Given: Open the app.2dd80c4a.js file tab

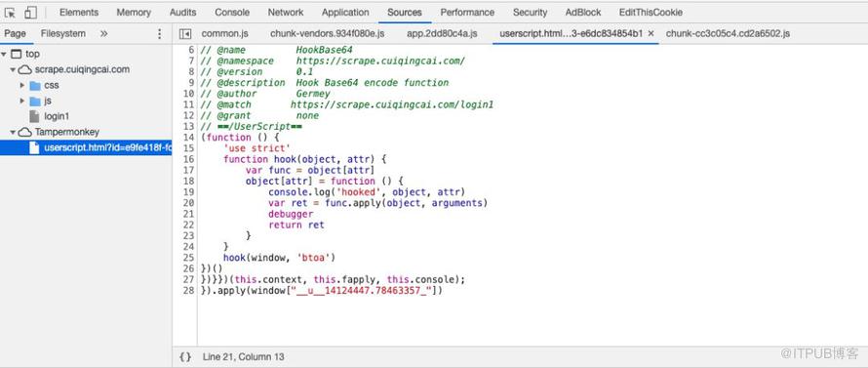Looking at the screenshot, I should click(x=442, y=34).
